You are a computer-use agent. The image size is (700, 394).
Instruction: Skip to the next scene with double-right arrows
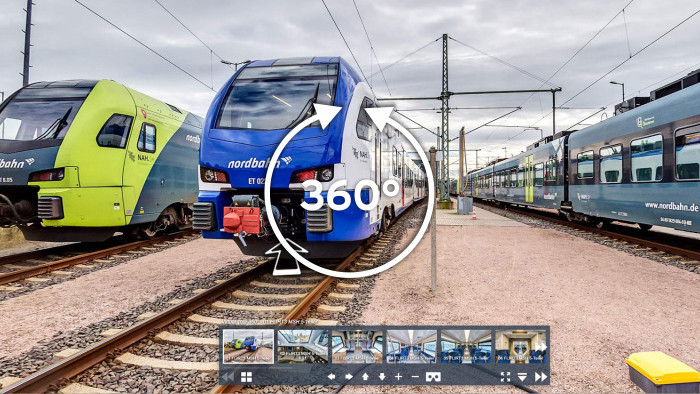point(541,377)
